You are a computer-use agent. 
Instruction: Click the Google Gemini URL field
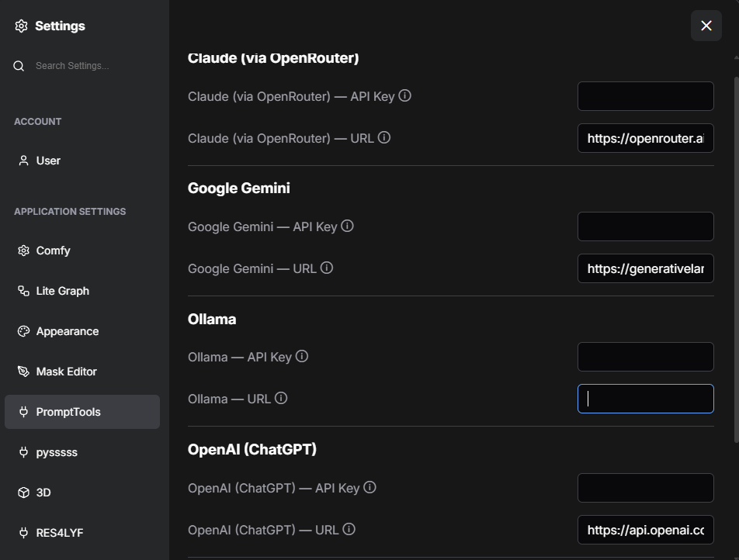coord(646,268)
